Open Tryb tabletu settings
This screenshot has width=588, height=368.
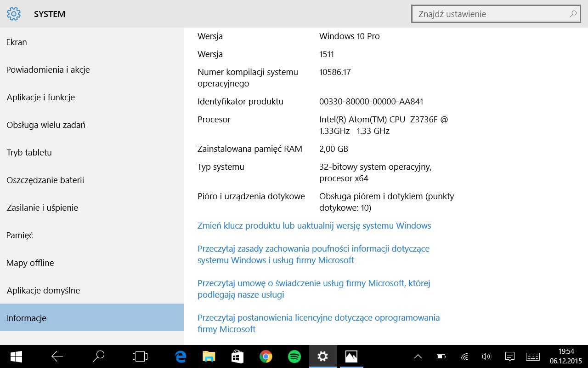pyautogui.click(x=92, y=152)
